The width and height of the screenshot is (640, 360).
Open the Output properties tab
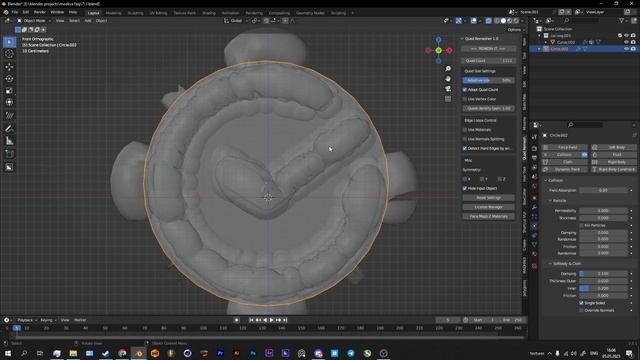[534, 158]
